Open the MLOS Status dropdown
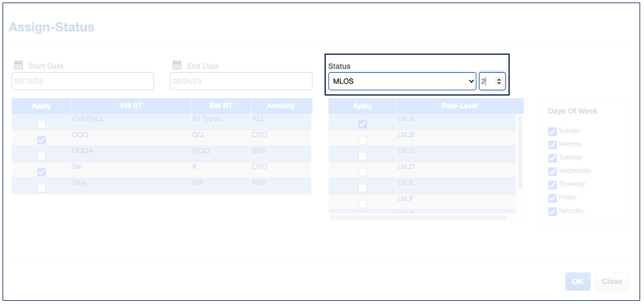The image size is (644, 304). pyautogui.click(x=402, y=81)
